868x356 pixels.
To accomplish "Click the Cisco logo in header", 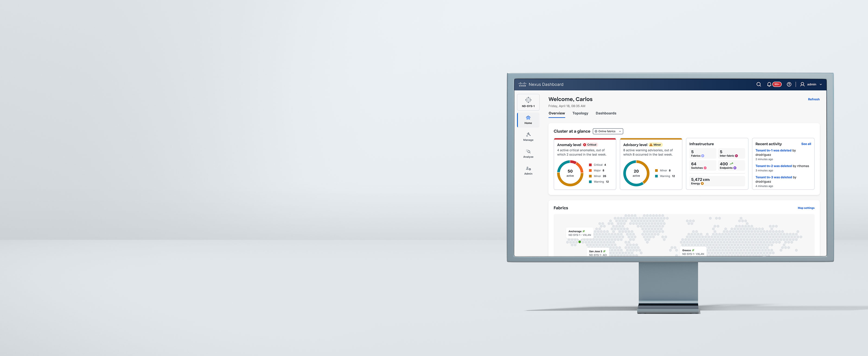I will (522, 84).
